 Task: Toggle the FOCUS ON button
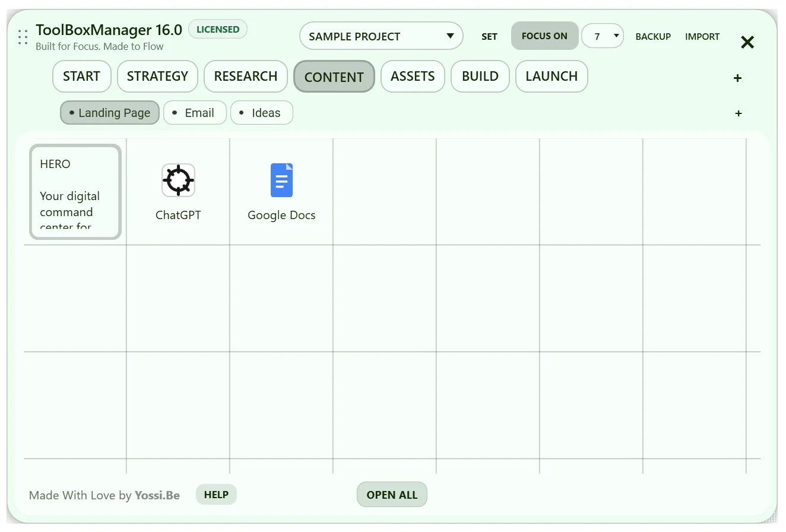click(x=544, y=36)
